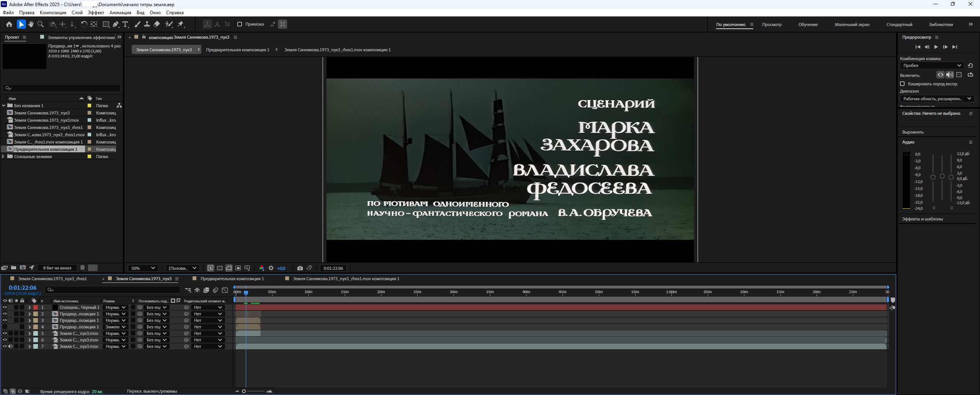Jump to the last frame in preview
The image size is (980, 395).
[x=955, y=47]
